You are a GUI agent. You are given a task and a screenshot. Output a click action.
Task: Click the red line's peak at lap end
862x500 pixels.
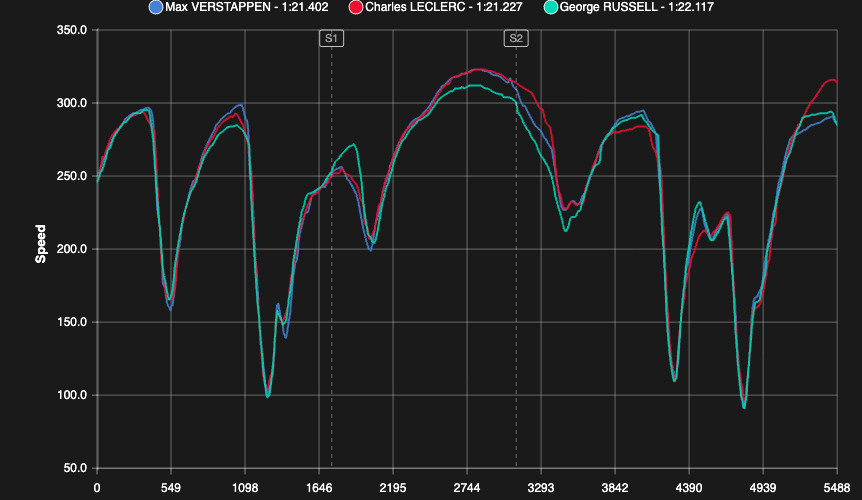coord(830,80)
